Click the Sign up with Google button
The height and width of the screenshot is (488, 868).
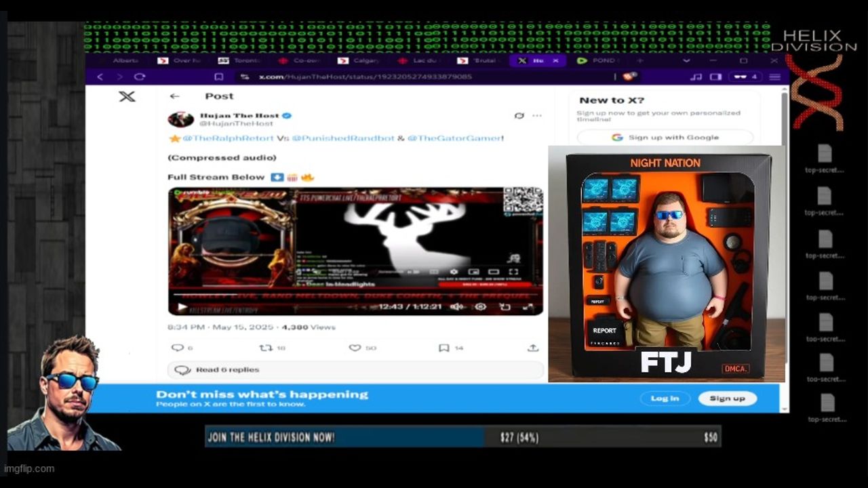coord(665,138)
